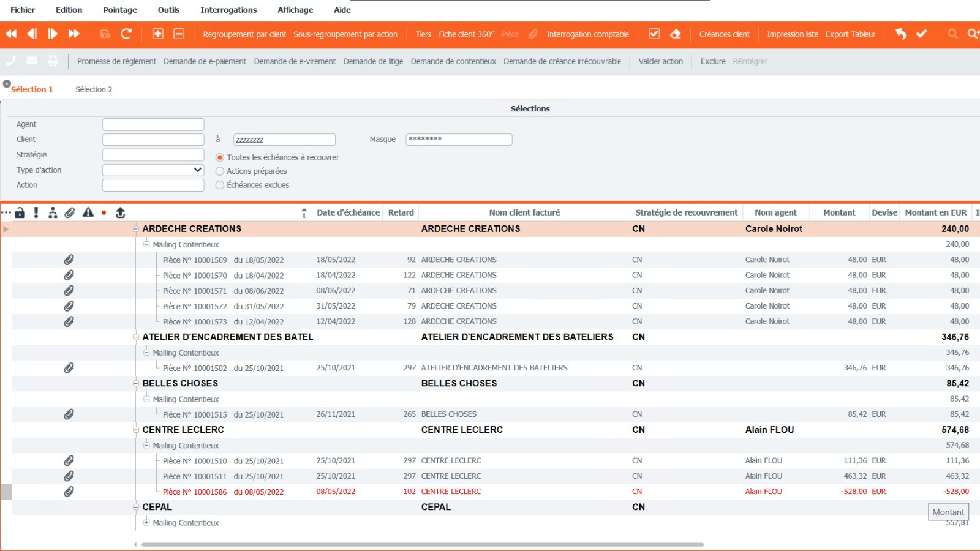Select the radio button Actions préparées
The height and width of the screenshot is (551, 980).
[x=219, y=171]
